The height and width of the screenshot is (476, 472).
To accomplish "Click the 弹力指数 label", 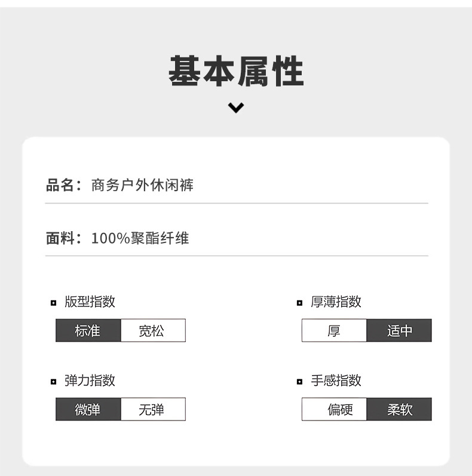I will pyautogui.click(x=90, y=381).
